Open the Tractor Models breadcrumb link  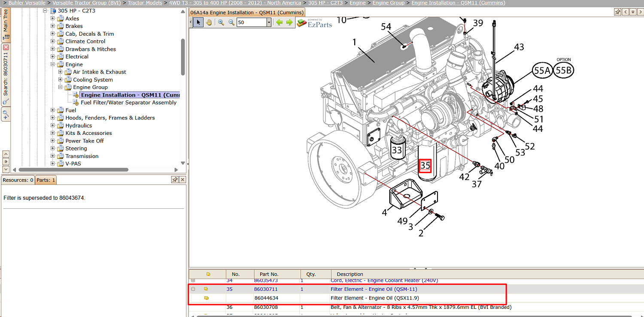coord(145,3)
